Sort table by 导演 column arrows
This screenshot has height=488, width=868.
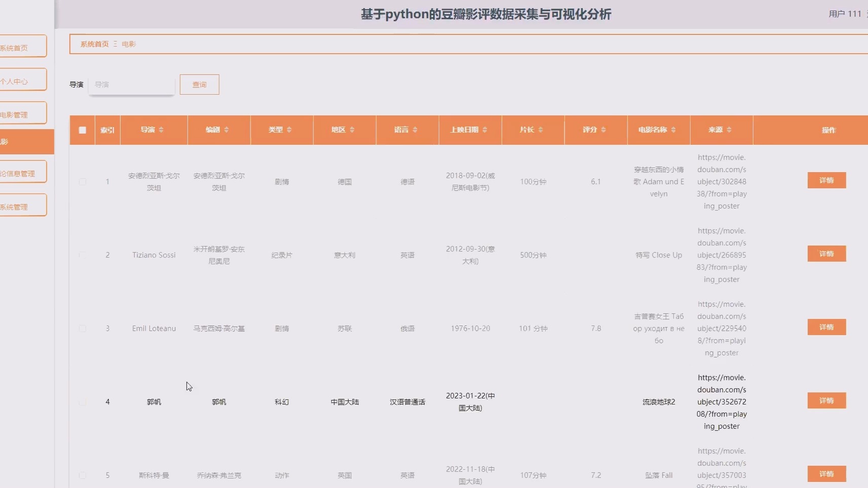(161, 130)
